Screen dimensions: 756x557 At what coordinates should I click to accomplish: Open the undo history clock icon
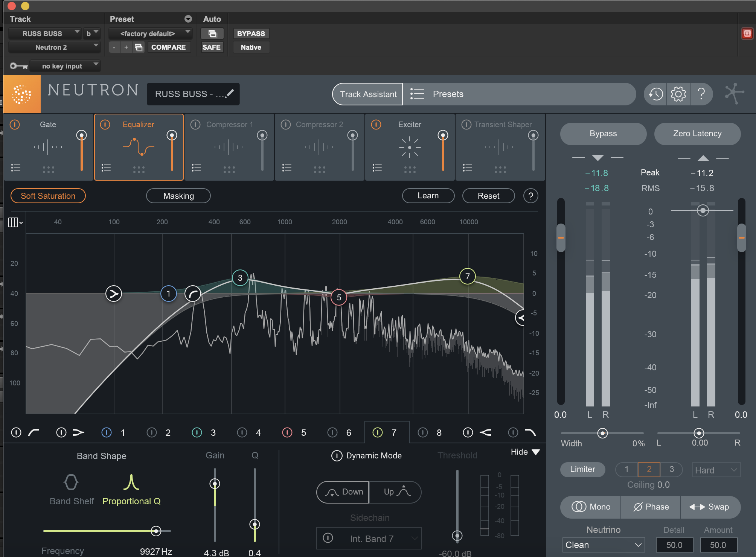click(x=656, y=94)
